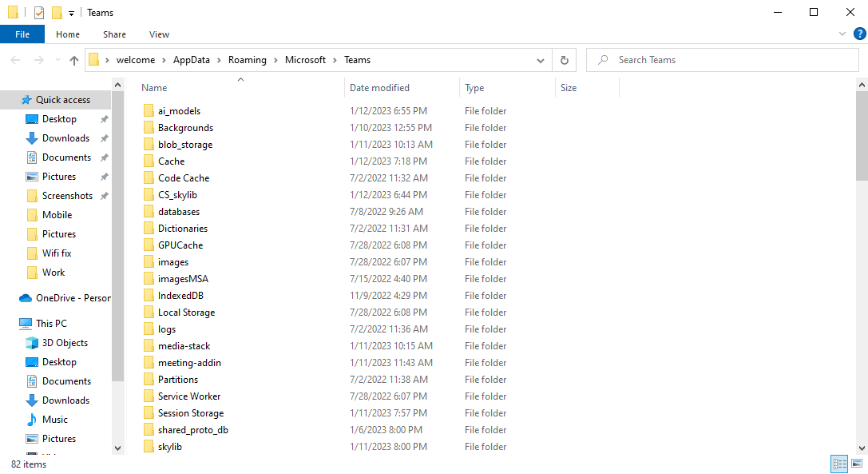Open Customize Quick Access Toolbar dropdown

(x=71, y=13)
